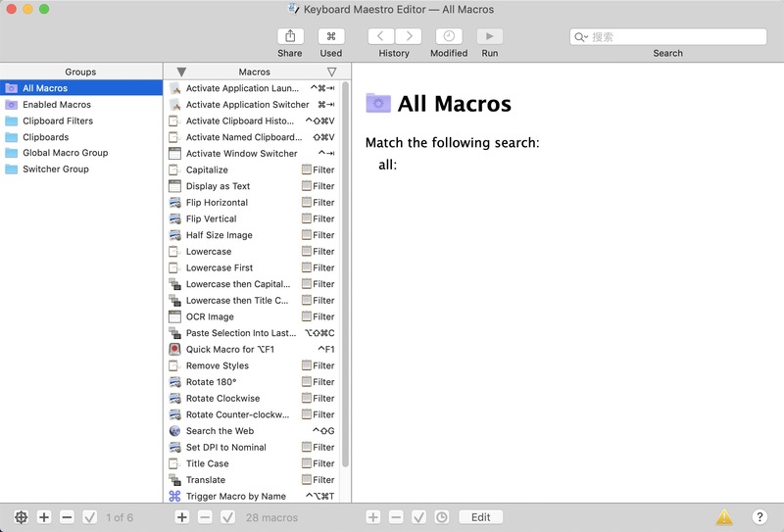The image size is (784, 532).
Task: Select Lowercase First macro
Action: click(253, 267)
